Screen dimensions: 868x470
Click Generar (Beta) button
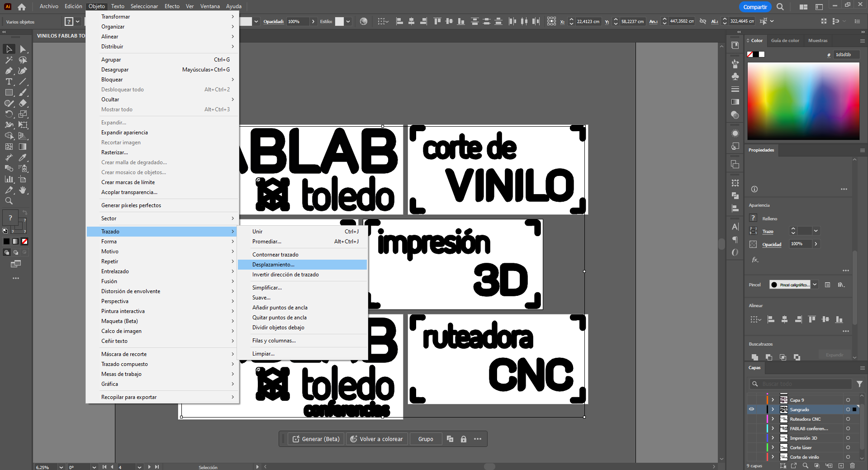point(317,439)
